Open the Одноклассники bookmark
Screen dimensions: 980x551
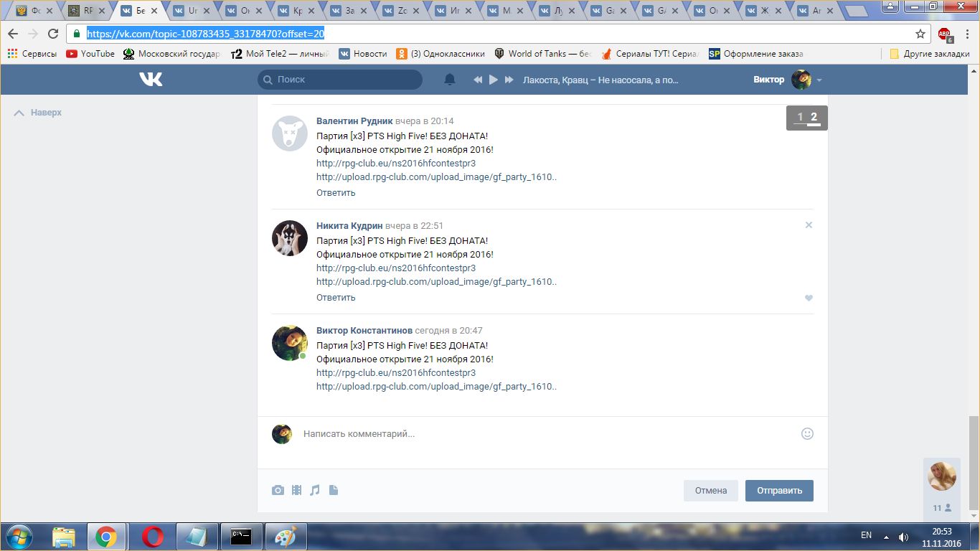click(x=441, y=54)
